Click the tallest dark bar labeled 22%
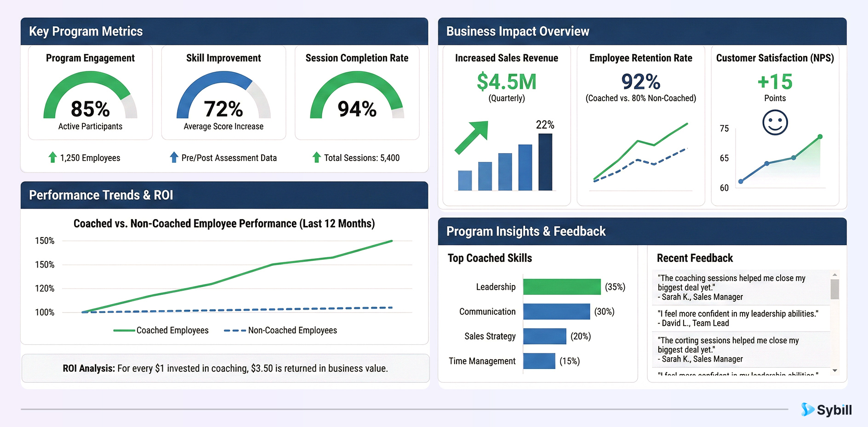 pyautogui.click(x=545, y=162)
